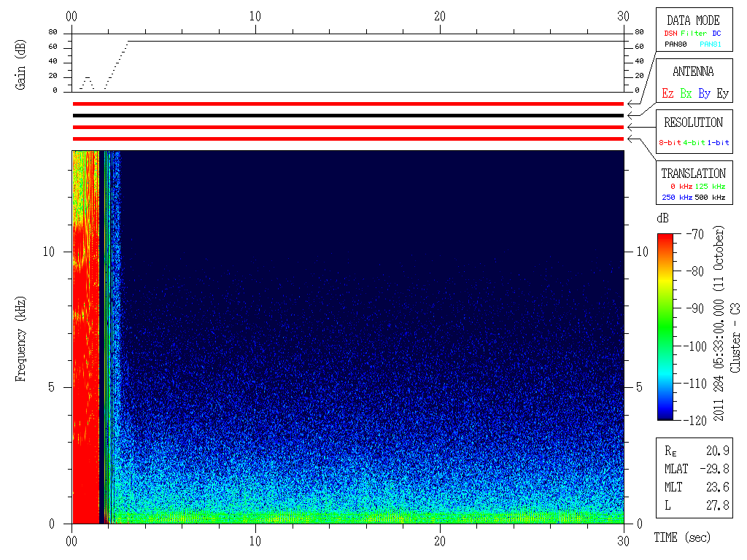Click the -70 color bar label
The width and height of the screenshot is (747, 560).
695,234
